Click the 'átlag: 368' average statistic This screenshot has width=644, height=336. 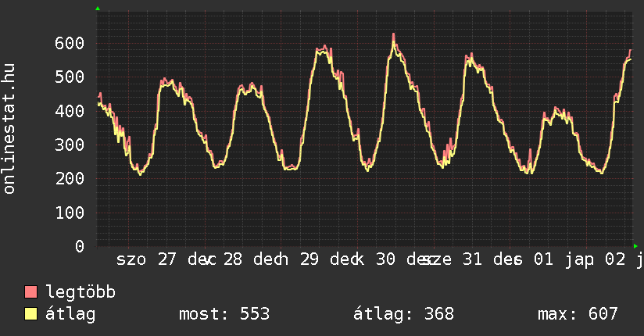(x=403, y=314)
